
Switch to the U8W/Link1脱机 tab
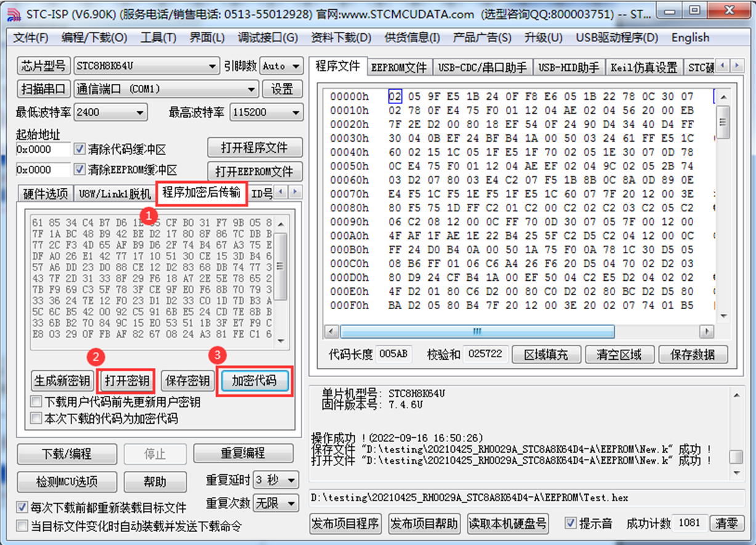115,193
